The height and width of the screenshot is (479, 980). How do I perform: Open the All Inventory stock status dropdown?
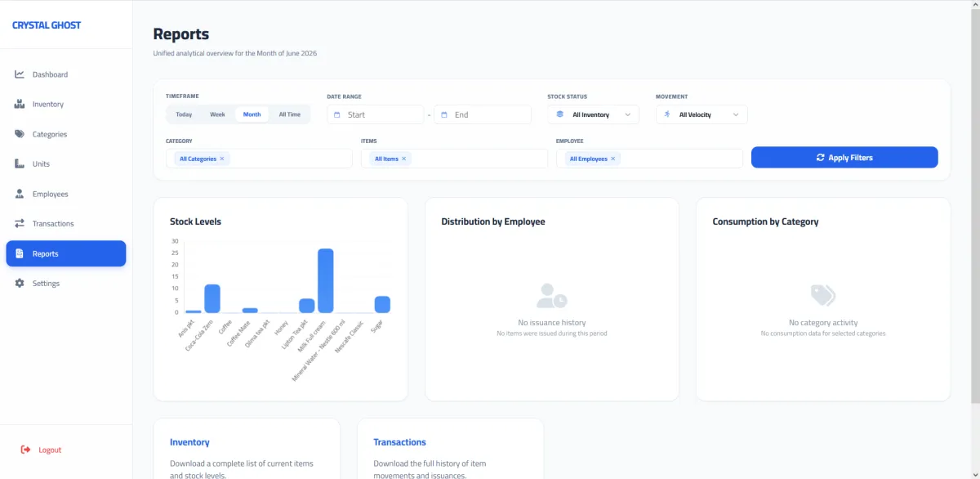point(594,114)
